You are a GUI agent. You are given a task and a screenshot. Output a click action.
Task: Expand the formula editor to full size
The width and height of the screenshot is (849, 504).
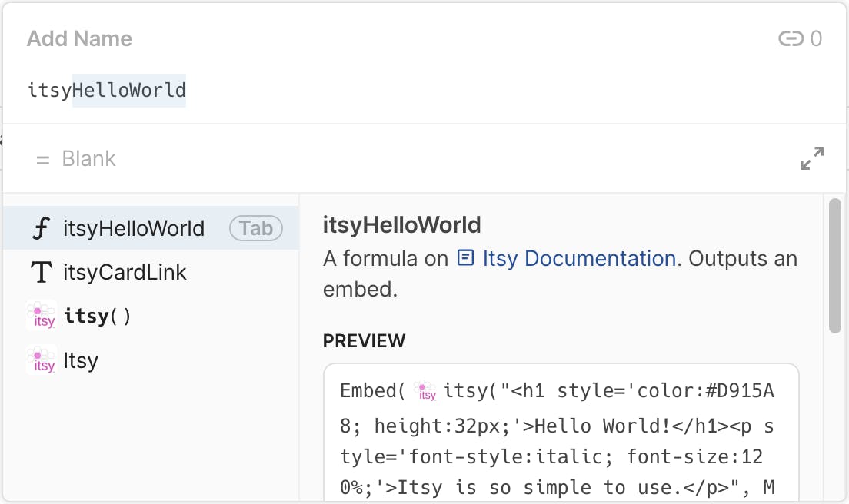click(811, 158)
